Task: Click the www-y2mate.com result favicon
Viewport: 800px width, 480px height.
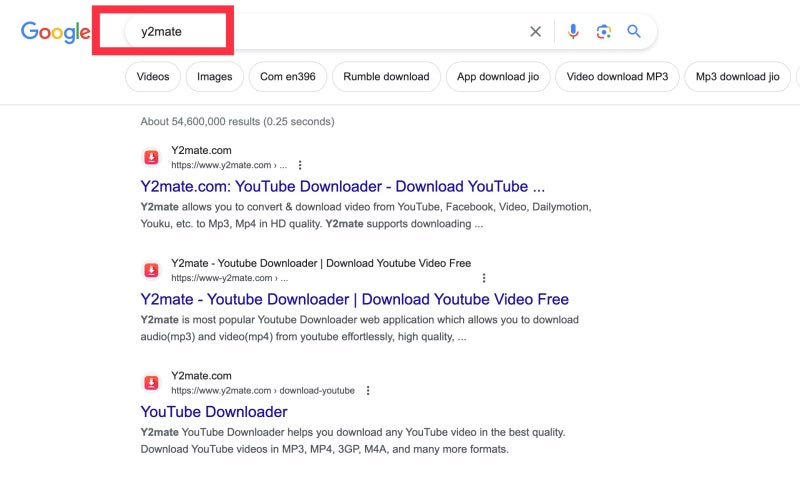Action: pyautogui.click(x=151, y=270)
